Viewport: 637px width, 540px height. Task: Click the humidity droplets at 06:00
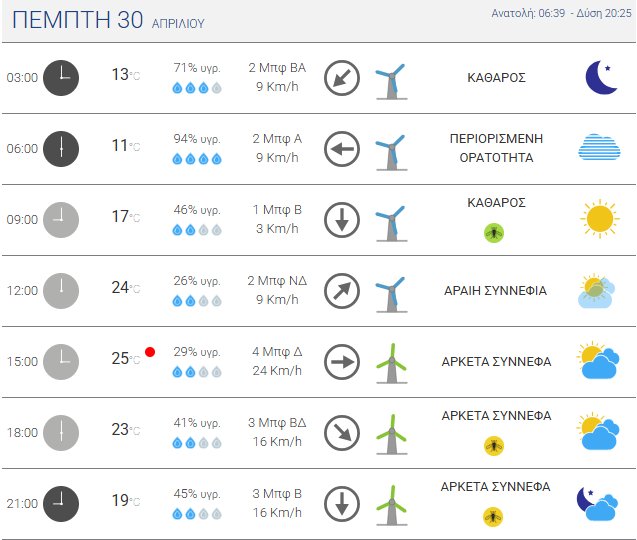click(196, 159)
